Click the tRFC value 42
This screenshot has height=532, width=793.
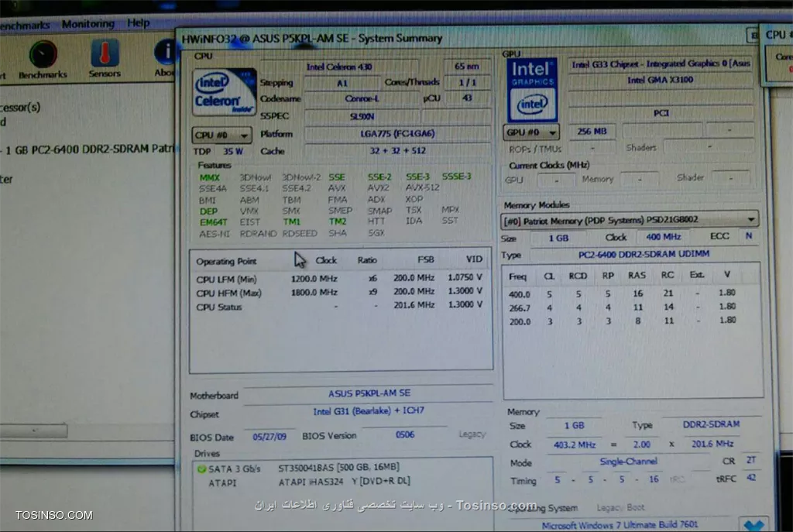(x=751, y=477)
